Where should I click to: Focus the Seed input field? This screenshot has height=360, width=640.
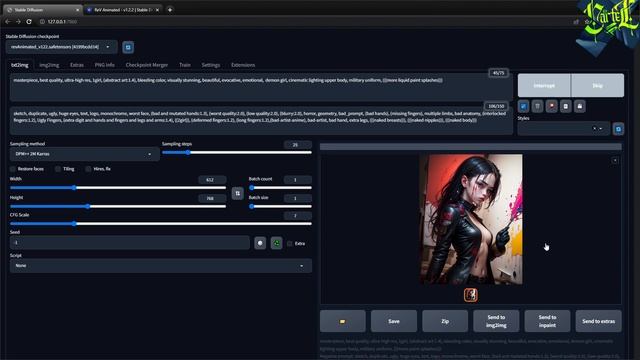(x=130, y=242)
